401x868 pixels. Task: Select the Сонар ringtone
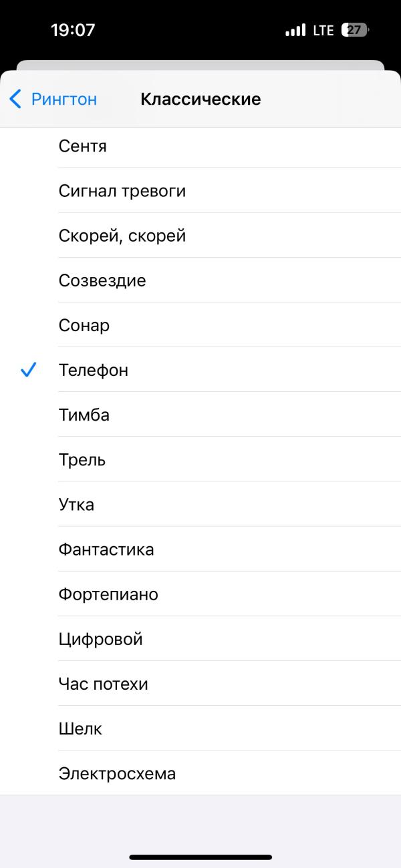200,324
